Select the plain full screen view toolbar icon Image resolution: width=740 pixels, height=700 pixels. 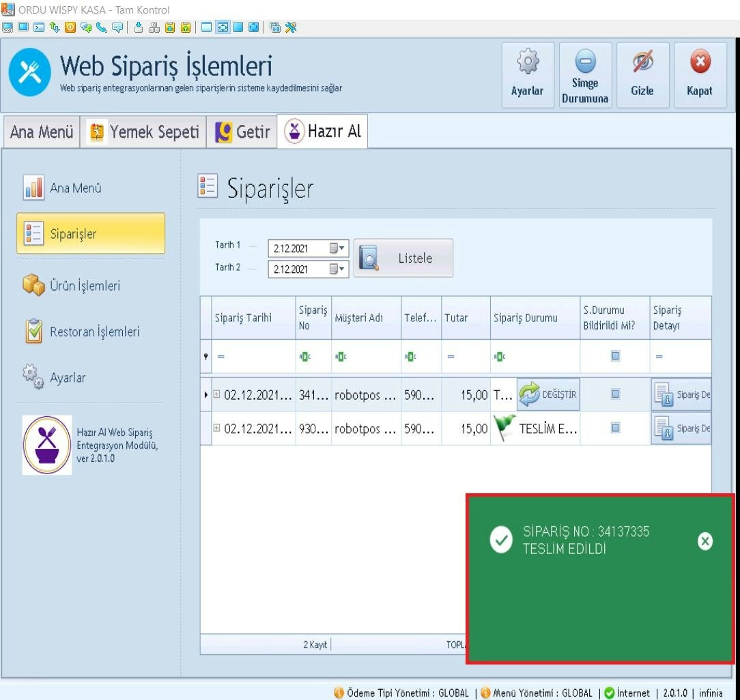pyautogui.click(x=238, y=27)
